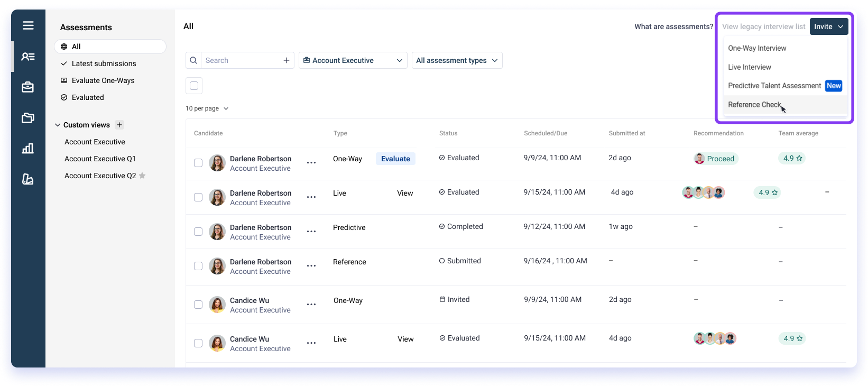The image size is (868, 386).
Task: Open the All assessment types dropdown
Action: coord(457,60)
